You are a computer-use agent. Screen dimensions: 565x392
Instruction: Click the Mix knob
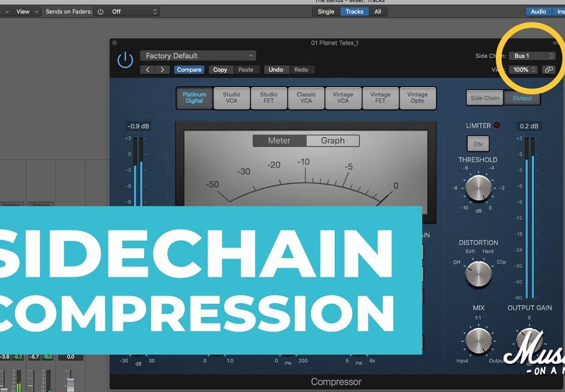[x=478, y=340]
